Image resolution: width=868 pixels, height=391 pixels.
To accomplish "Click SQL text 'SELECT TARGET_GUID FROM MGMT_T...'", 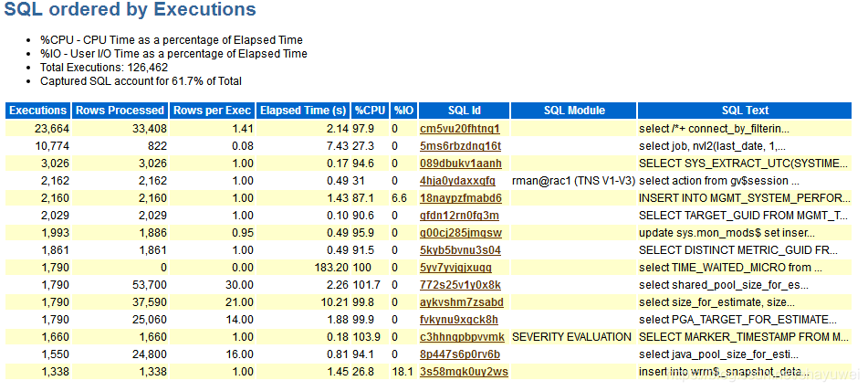I will click(x=744, y=216).
